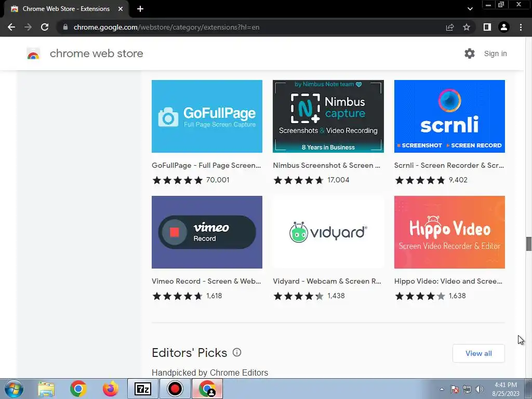The height and width of the screenshot is (399, 532).
Task: Click Vimeo Record rating count 1,618
Action: click(214, 296)
